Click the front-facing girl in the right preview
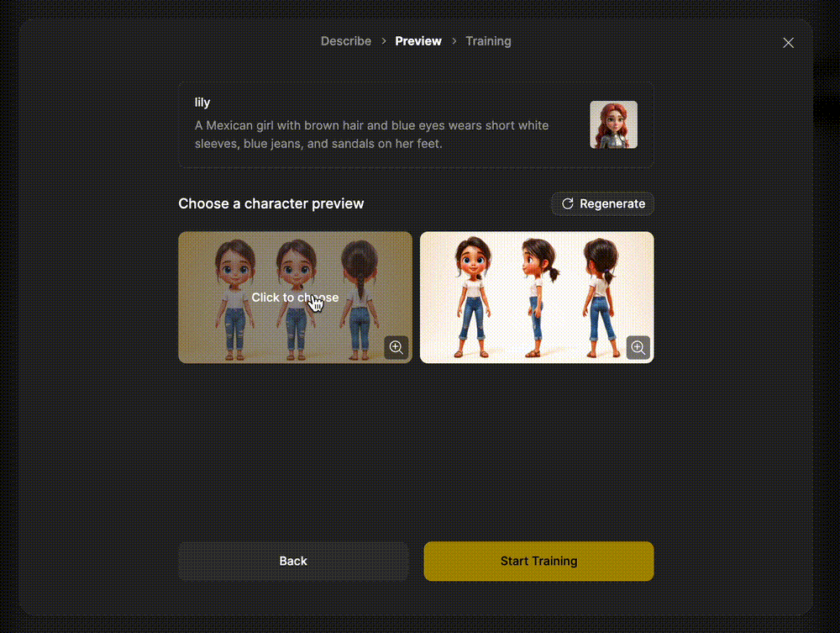The width and height of the screenshot is (840, 633). coord(472,296)
